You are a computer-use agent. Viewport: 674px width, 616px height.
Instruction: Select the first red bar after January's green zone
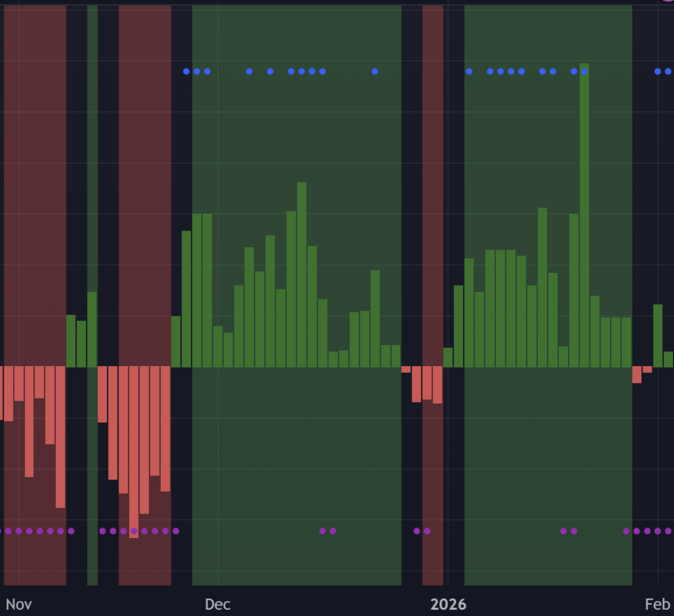coord(637,374)
